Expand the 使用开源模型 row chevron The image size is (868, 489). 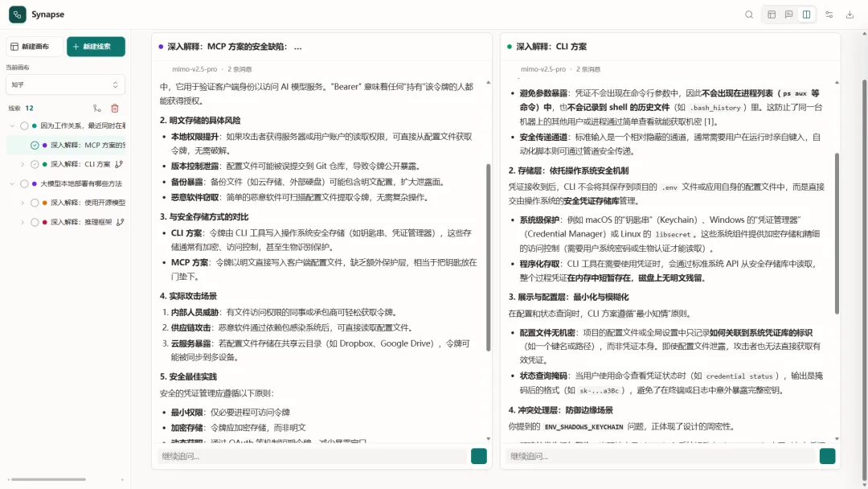(x=23, y=203)
